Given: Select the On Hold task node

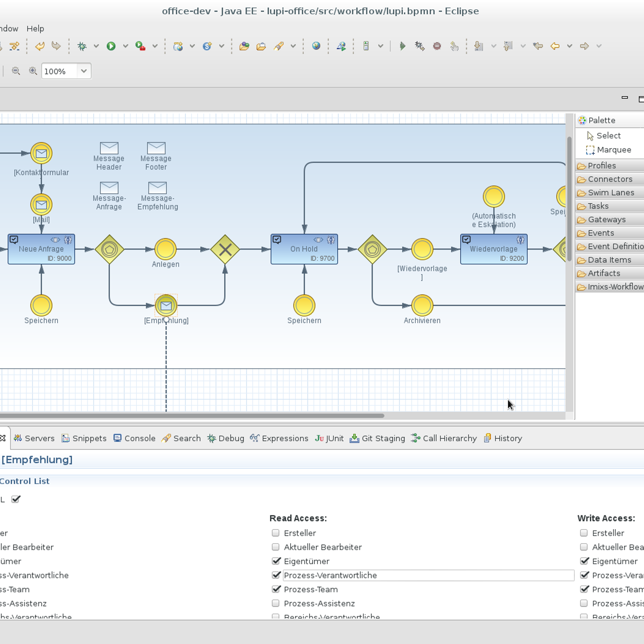Looking at the screenshot, I should [x=304, y=249].
